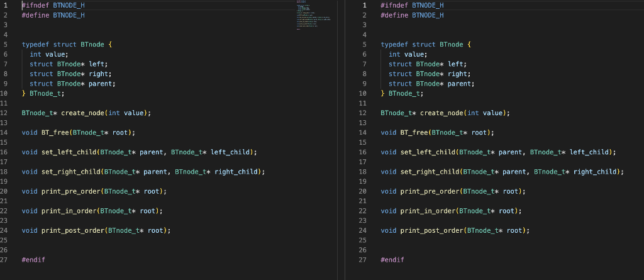Click #define directive in the left editor
The width and height of the screenshot is (644, 280).
[x=35, y=15]
